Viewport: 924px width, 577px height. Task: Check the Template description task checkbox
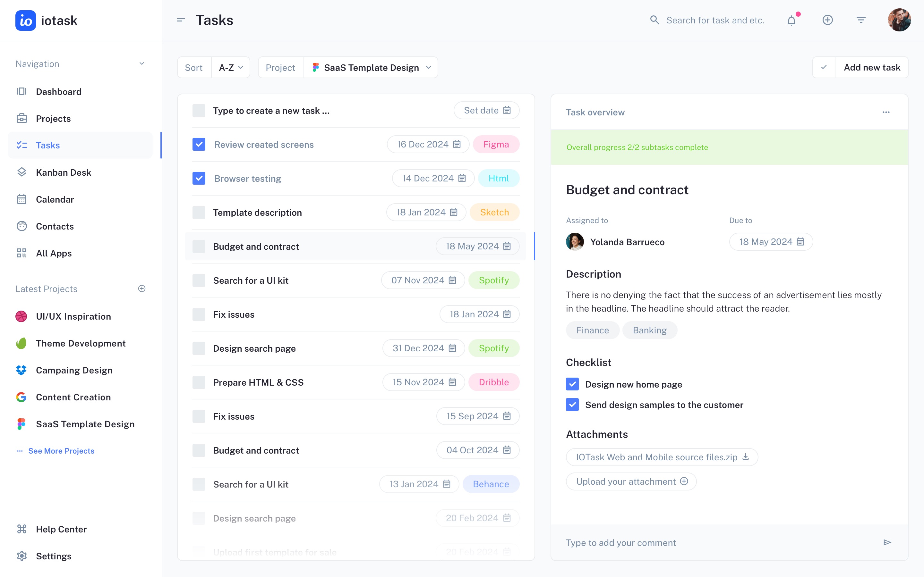point(199,212)
